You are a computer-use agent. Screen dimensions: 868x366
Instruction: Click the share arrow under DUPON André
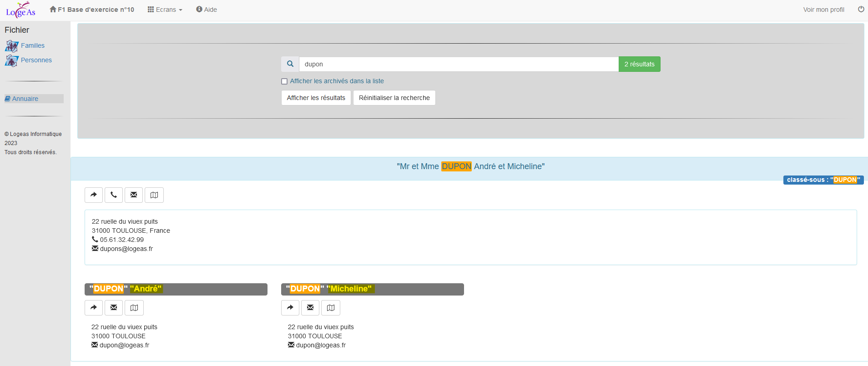94,308
